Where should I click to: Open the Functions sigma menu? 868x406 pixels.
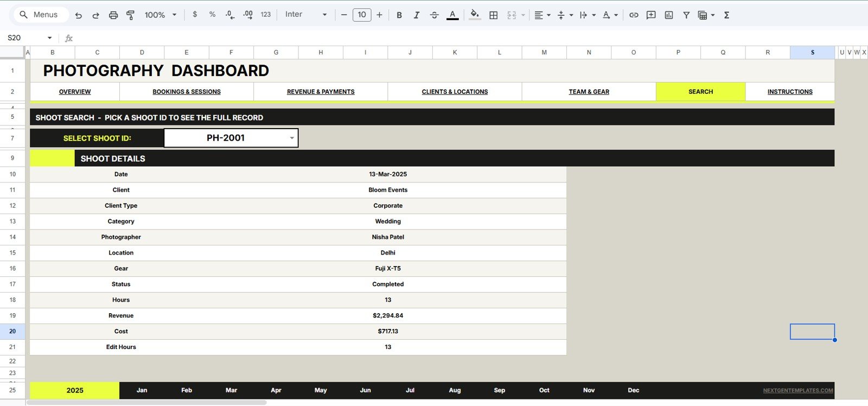[727, 15]
